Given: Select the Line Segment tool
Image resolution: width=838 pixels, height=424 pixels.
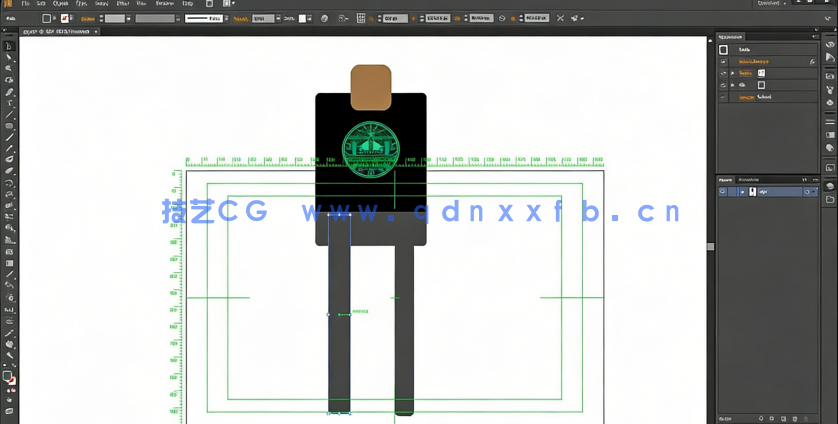Looking at the screenshot, I should 9,114.
